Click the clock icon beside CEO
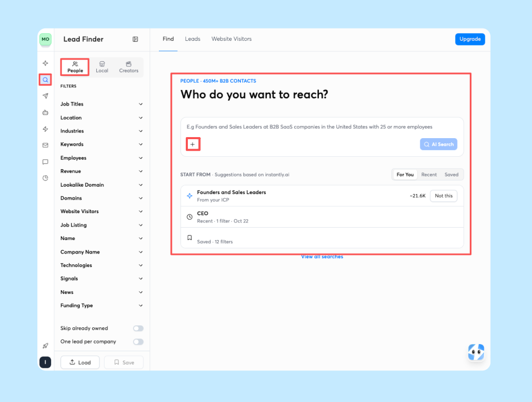 [x=189, y=217]
